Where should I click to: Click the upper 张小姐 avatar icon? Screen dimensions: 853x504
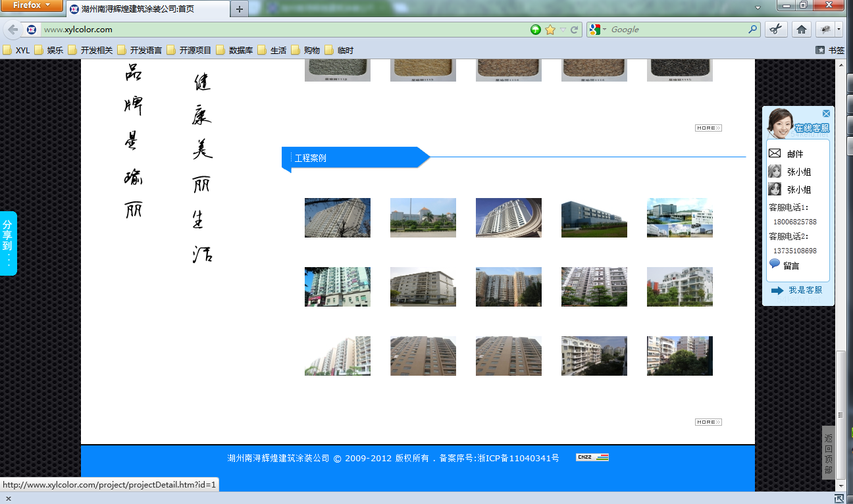click(775, 171)
